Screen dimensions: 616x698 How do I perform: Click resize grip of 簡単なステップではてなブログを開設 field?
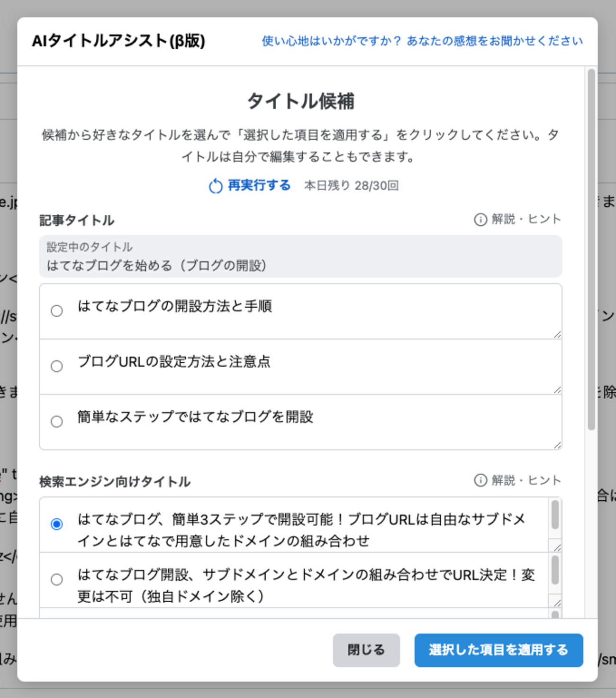pos(557,445)
